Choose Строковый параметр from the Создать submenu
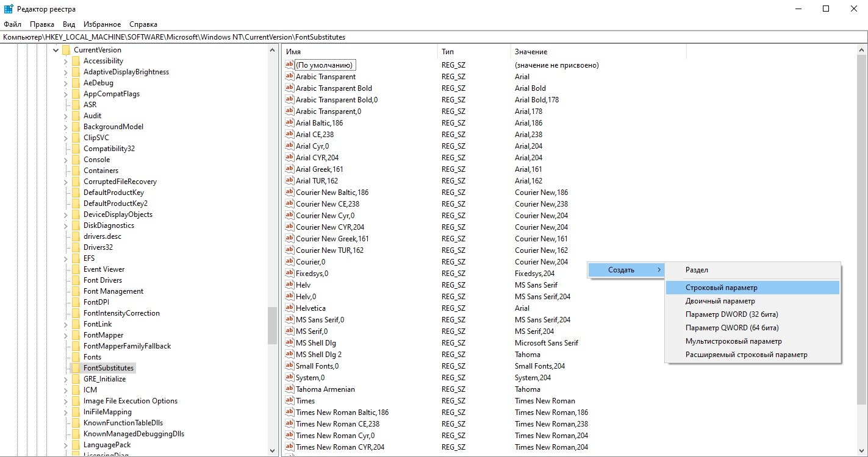This screenshot has height=457, width=868. pyautogui.click(x=752, y=288)
